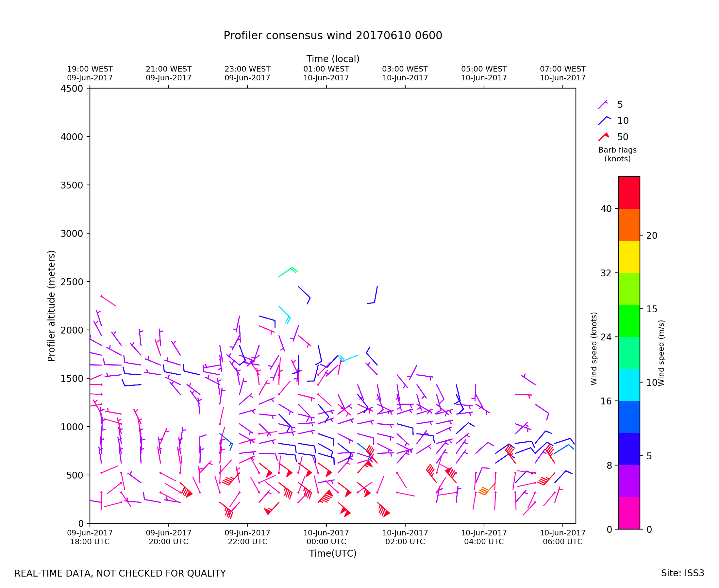Click the magenta barb near 2300 meters at left
The width and height of the screenshot is (719, 588).
click(109, 301)
